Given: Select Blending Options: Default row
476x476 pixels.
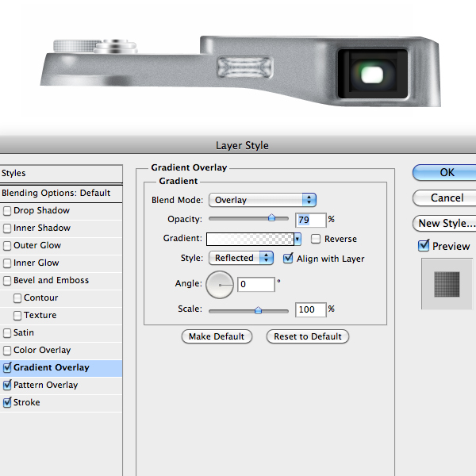Looking at the screenshot, I should click(x=61, y=193).
